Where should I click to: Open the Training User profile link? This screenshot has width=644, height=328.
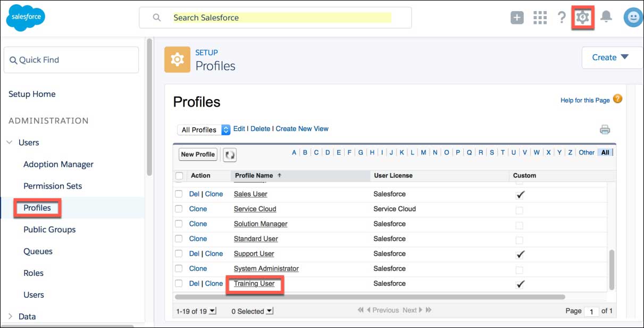(x=254, y=284)
